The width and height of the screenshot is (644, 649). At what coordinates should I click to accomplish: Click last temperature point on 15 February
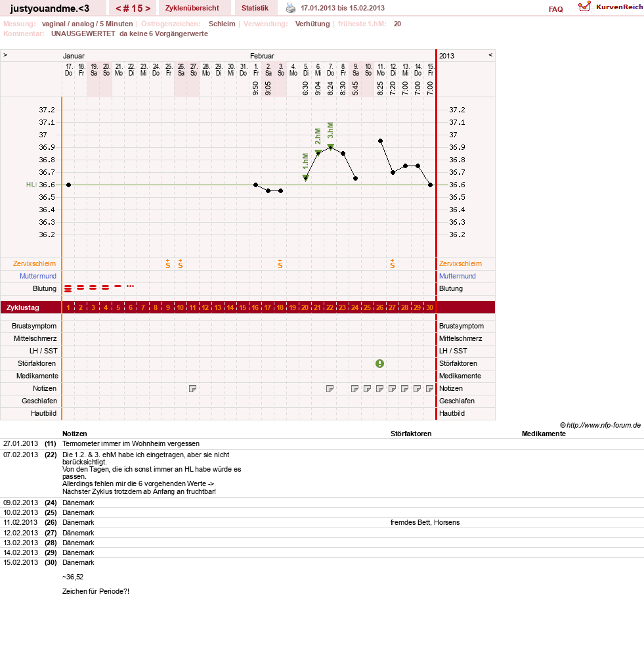tap(430, 185)
